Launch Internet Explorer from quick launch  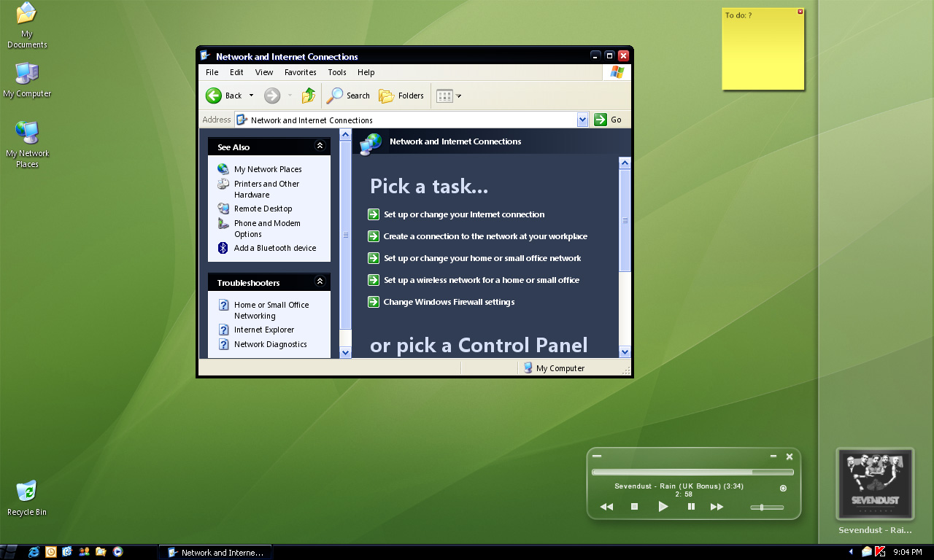point(34,552)
